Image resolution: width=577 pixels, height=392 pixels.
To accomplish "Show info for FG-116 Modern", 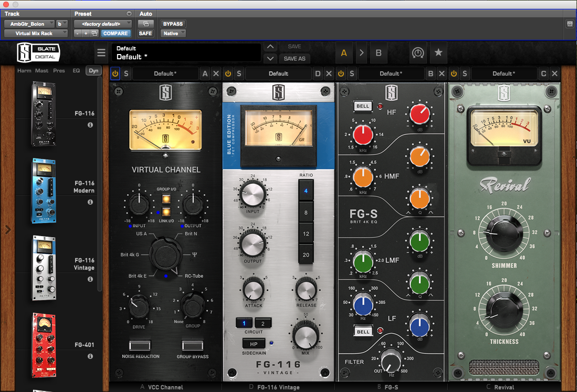I will [90, 202].
